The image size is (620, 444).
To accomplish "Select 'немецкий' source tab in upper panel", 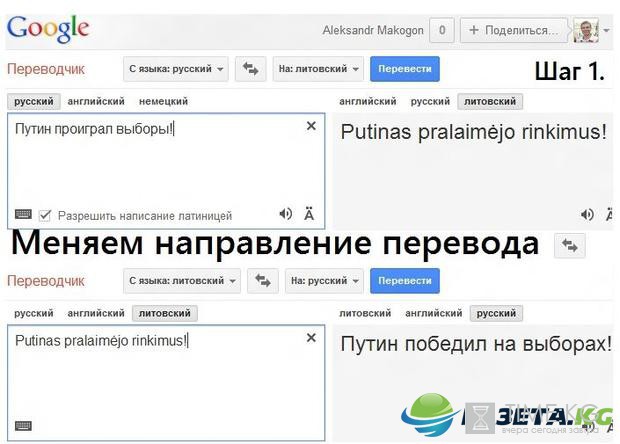I will (x=163, y=101).
